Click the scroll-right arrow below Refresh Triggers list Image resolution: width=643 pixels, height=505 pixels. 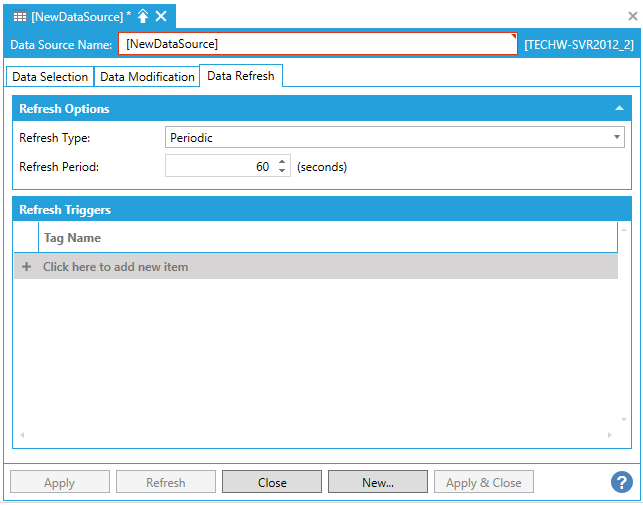(x=611, y=435)
